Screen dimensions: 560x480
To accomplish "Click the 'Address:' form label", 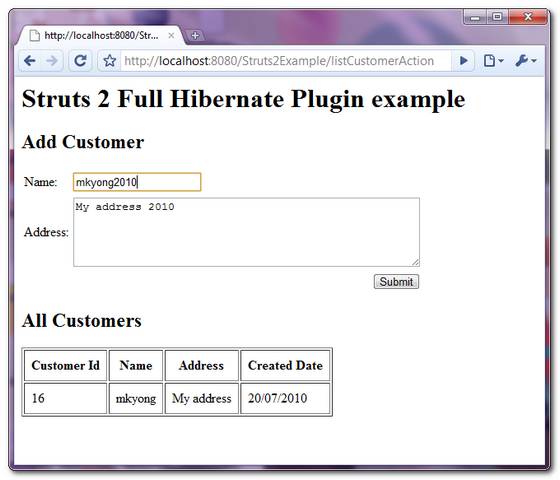I will 46,232.
